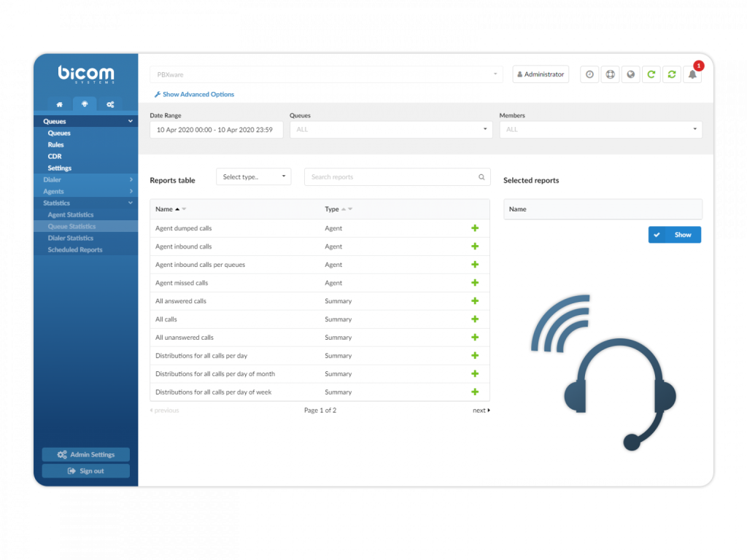Click 'Show Advanced Options' link
Viewport: 747px width, 560px height.
(x=194, y=95)
